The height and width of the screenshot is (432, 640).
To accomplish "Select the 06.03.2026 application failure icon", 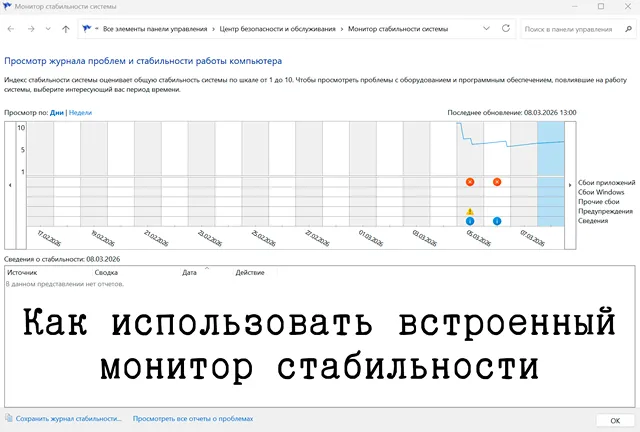I will pos(497,182).
